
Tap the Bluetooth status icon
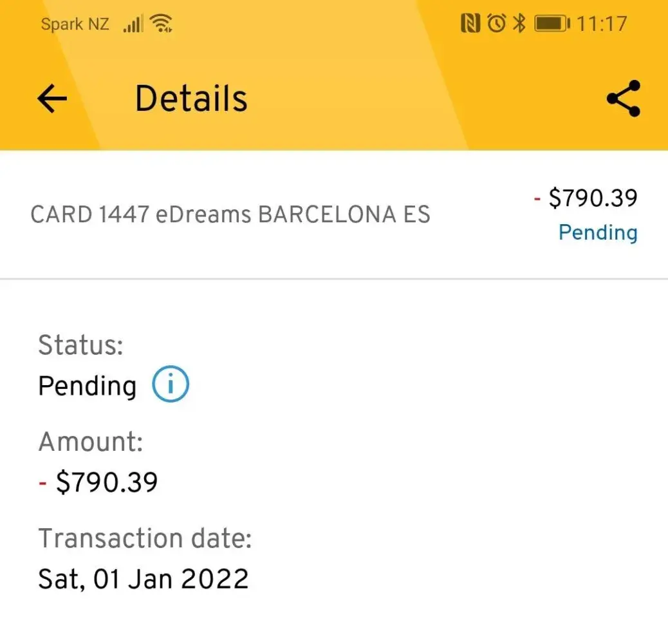[519, 24]
